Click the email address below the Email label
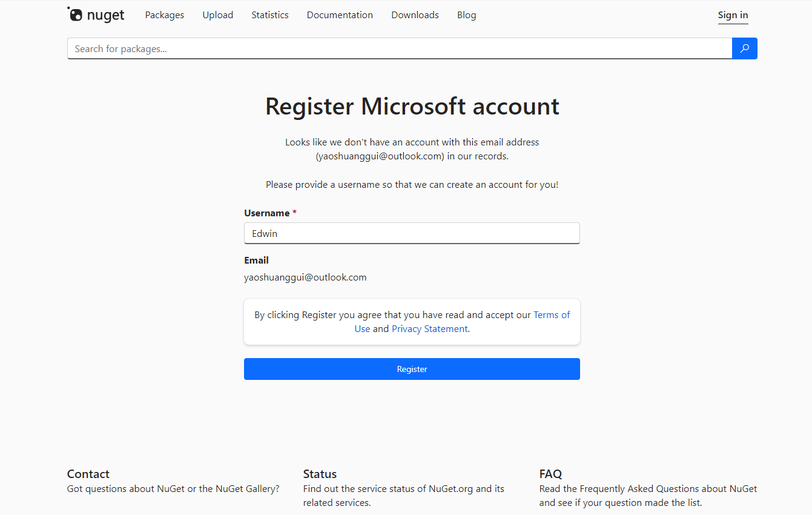Image resolution: width=812 pixels, height=515 pixels. pyautogui.click(x=305, y=277)
